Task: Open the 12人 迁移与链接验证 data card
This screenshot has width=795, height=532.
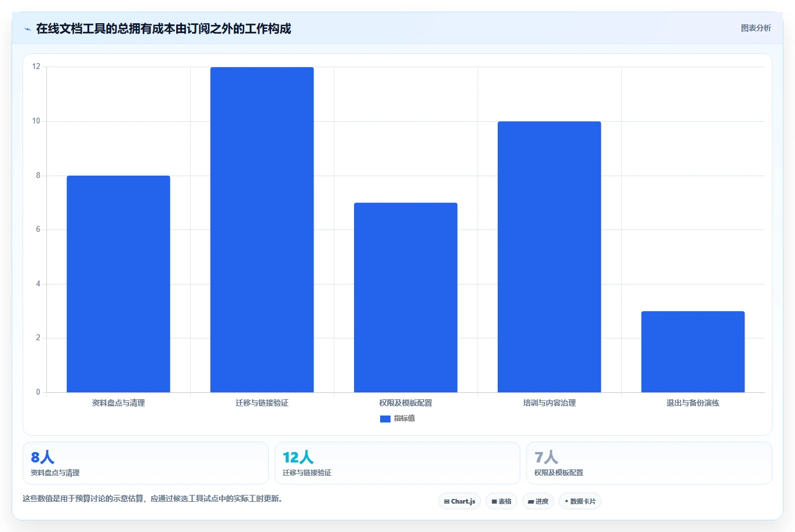Action: [397, 463]
